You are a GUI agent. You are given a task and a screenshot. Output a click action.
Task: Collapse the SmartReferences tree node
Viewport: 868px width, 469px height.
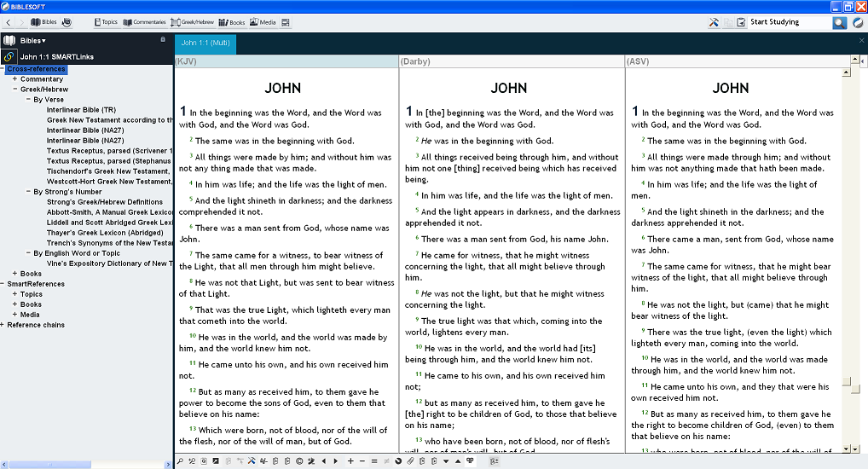(3, 284)
